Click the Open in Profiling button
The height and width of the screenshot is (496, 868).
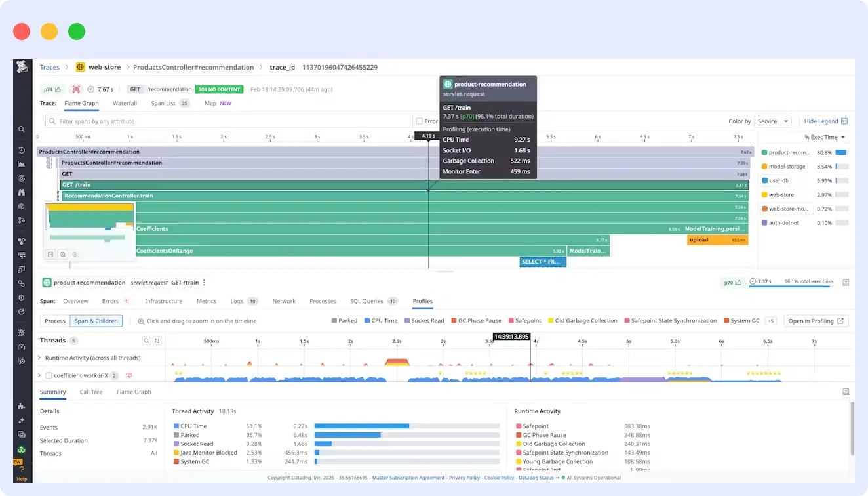[816, 321]
